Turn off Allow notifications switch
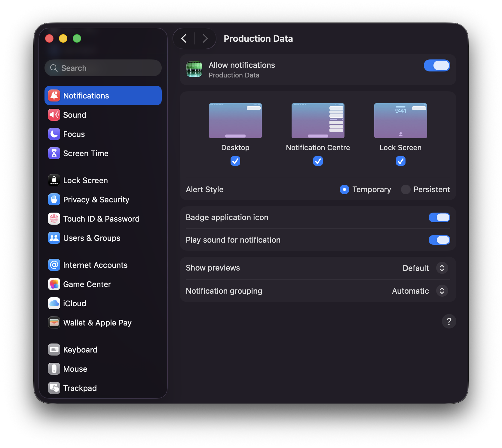Image resolution: width=502 pixels, height=448 pixels. pyautogui.click(x=437, y=65)
